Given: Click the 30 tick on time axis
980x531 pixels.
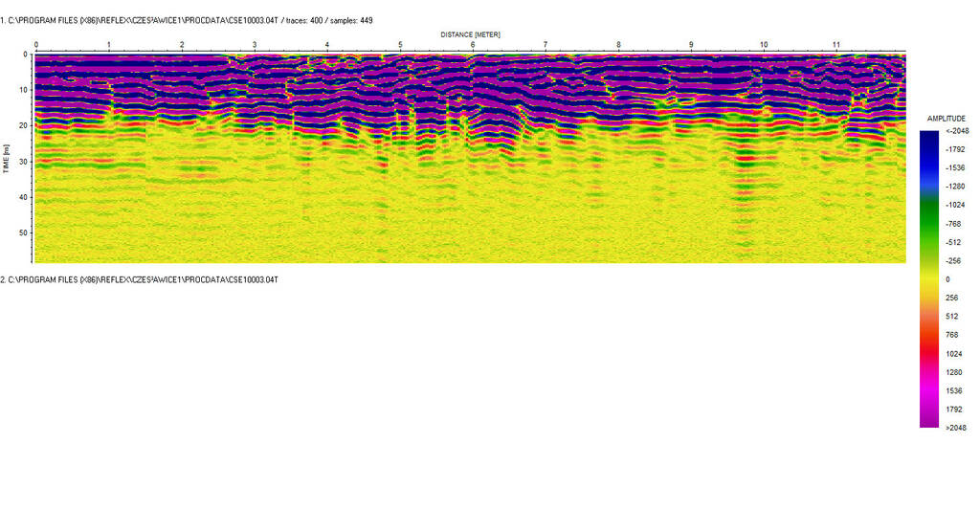Looking at the screenshot, I should pyautogui.click(x=24, y=162).
